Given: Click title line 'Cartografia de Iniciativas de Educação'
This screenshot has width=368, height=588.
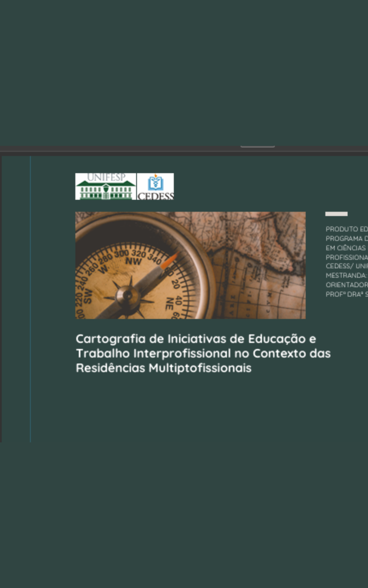Looking at the screenshot, I should point(196,339).
